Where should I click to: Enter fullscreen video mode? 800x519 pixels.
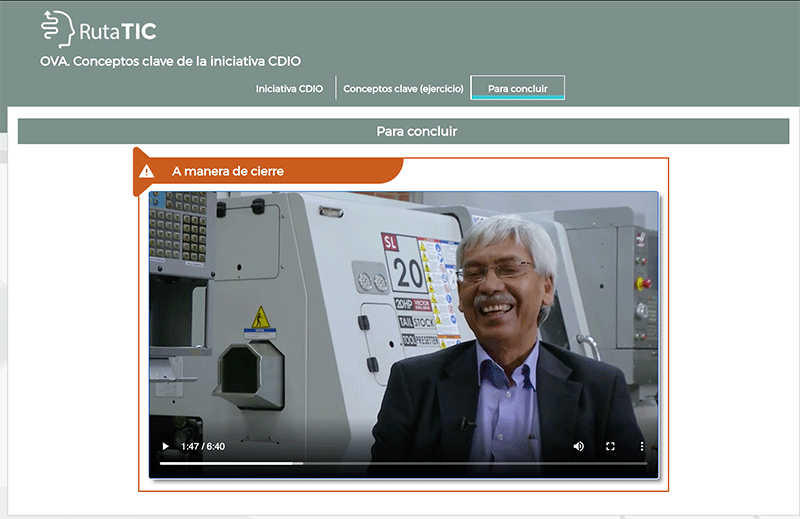click(610, 447)
